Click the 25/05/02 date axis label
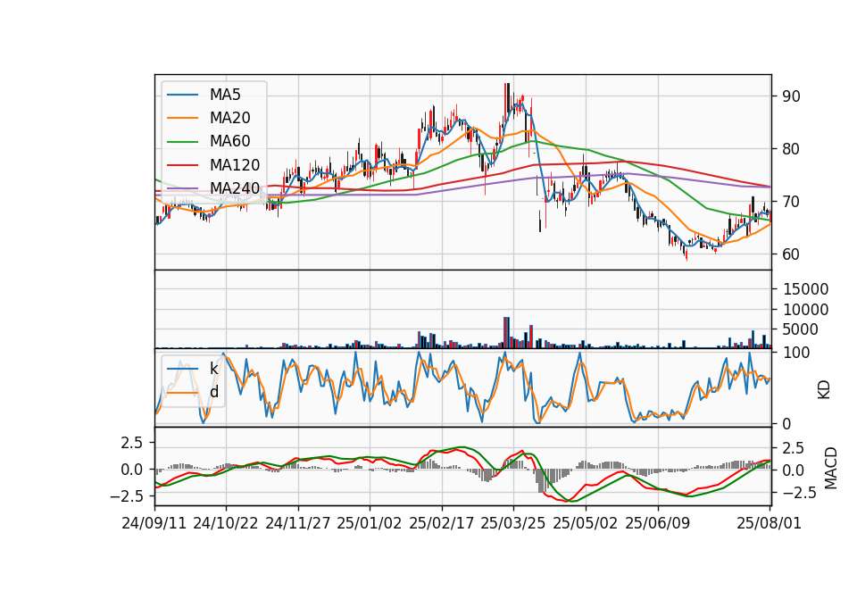This screenshot has width=857, height=616. pyautogui.click(x=586, y=523)
